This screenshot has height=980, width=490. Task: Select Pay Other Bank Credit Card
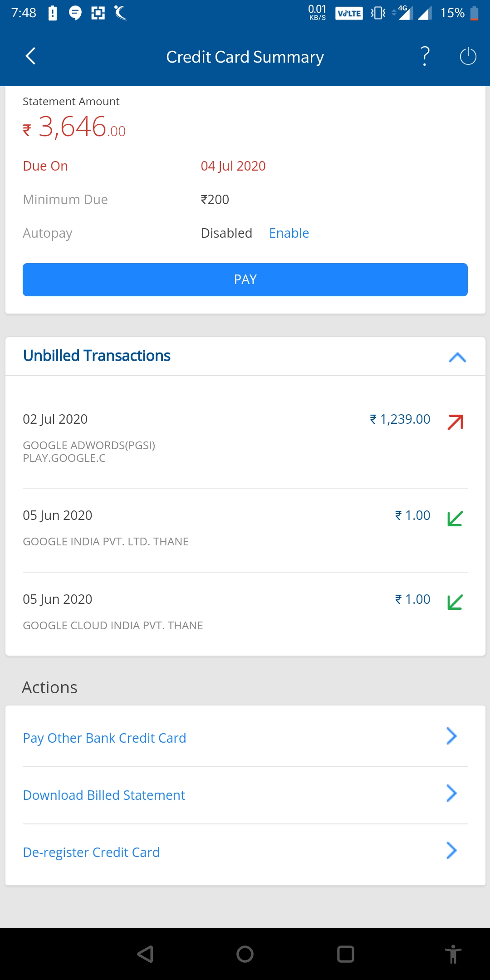pos(245,738)
